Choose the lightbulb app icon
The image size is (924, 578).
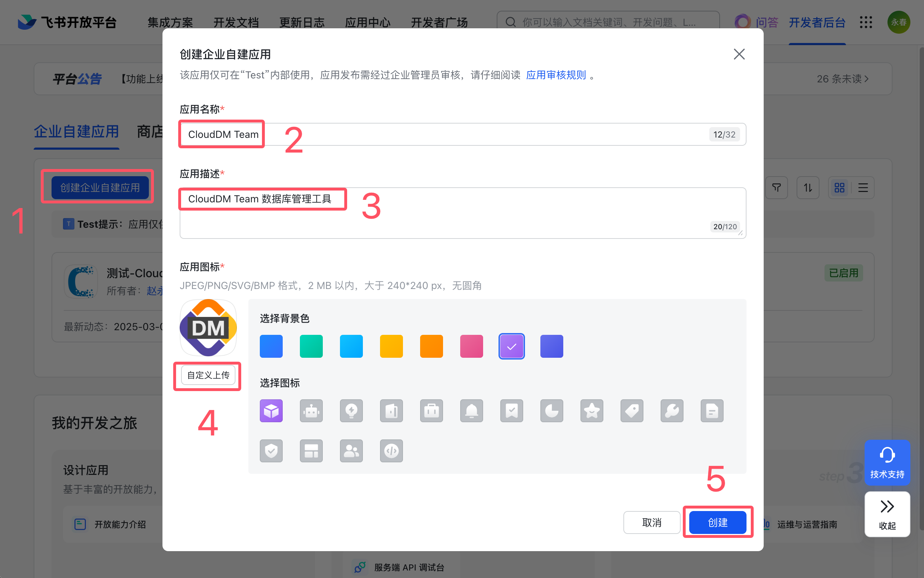pos(351,411)
